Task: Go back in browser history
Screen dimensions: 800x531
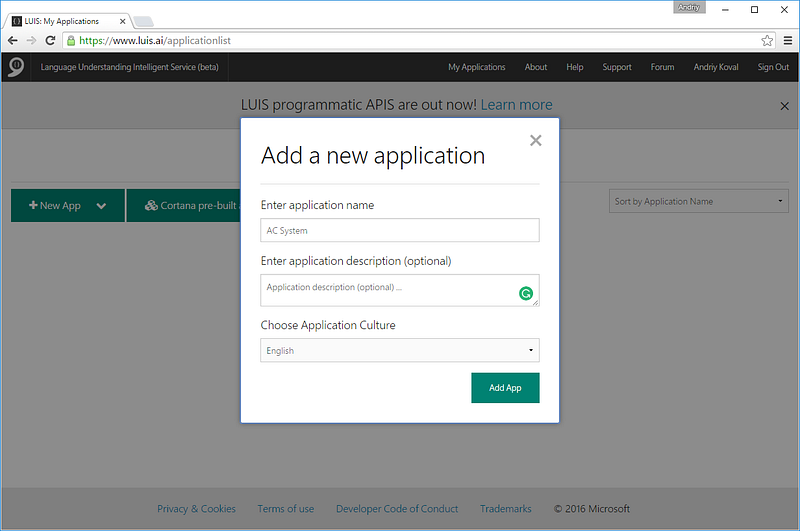Action: coord(13,40)
